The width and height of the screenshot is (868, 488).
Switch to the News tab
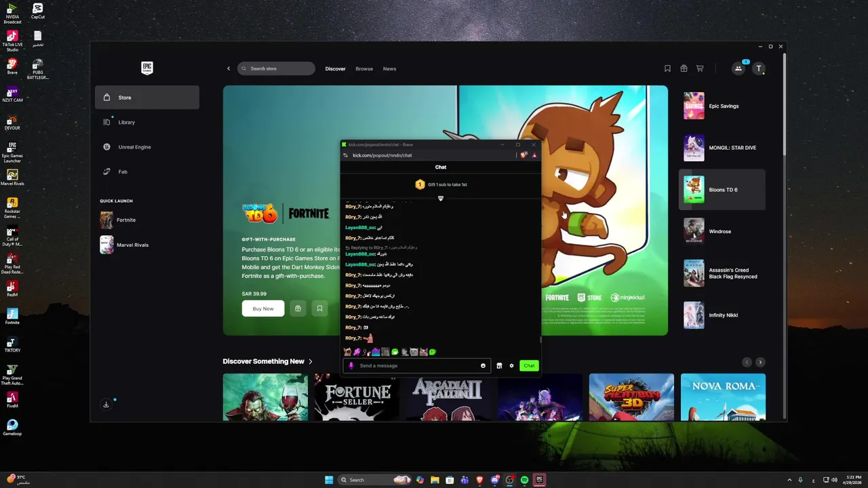(389, 68)
